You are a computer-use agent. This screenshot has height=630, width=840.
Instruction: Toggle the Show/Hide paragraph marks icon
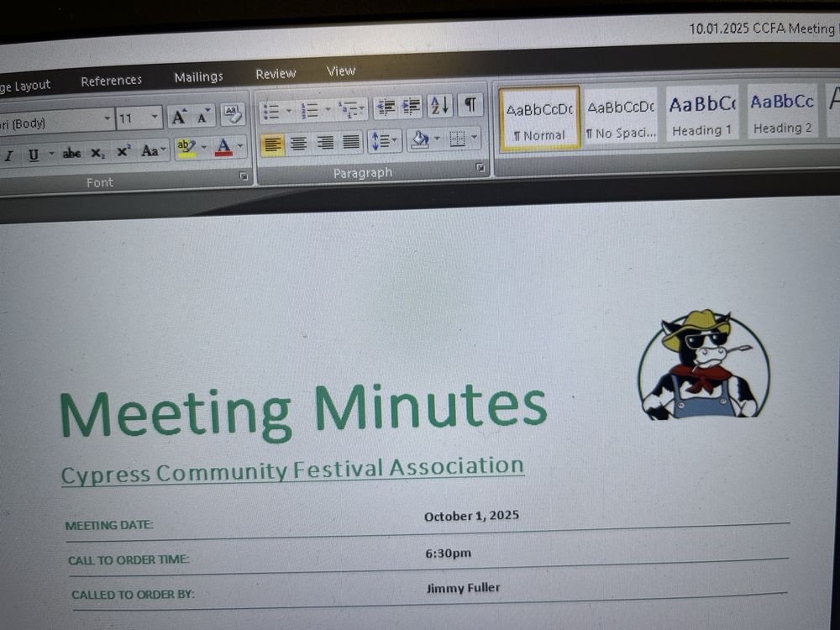(471, 106)
